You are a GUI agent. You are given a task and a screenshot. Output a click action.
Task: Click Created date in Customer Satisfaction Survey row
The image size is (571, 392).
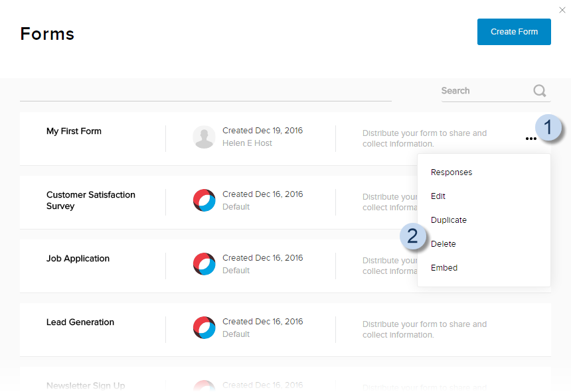[x=262, y=194]
